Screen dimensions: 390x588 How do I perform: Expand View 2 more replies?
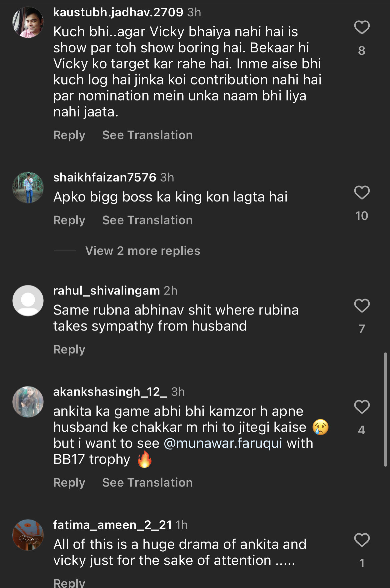[x=143, y=251]
